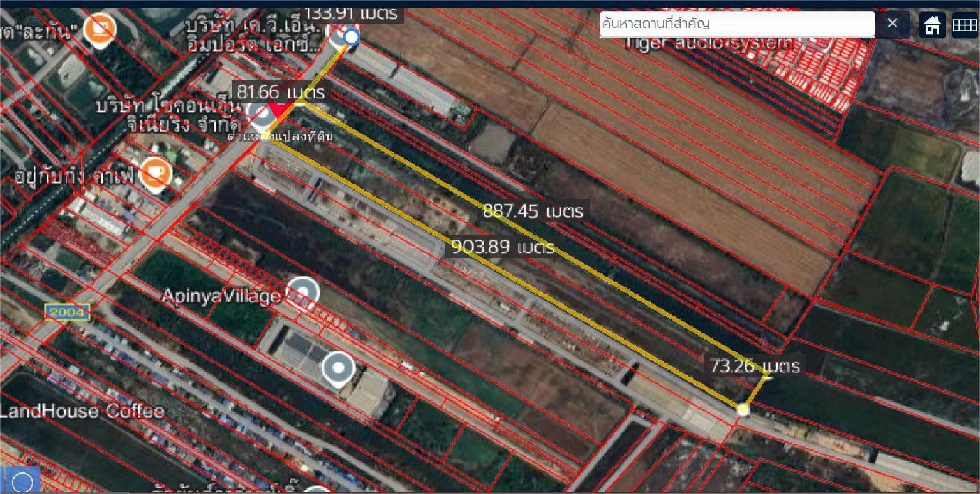
Task: Click the ApinyaVillage map label
Action: (x=221, y=296)
